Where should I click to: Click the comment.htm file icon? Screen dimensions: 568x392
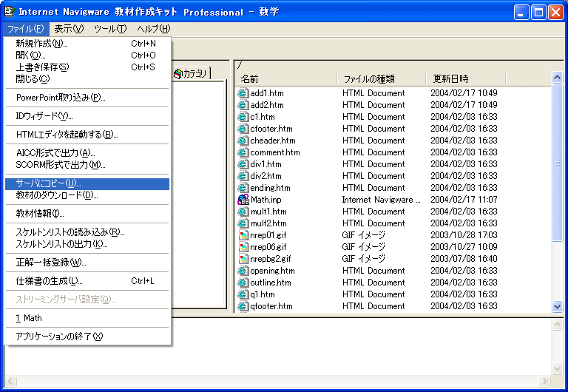click(243, 152)
